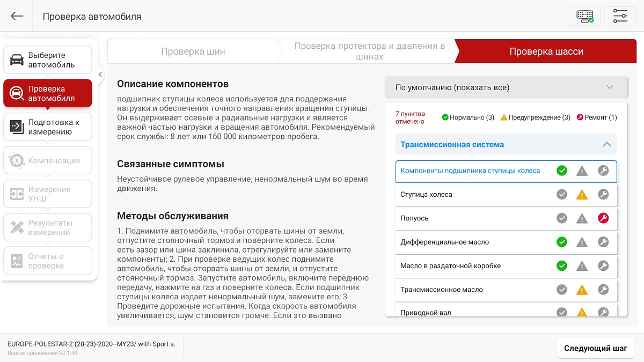Viewport: 644px width, 362px height.
Task: Set repair for 'Масло в раздаточной коробке'
Action: [x=603, y=265]
